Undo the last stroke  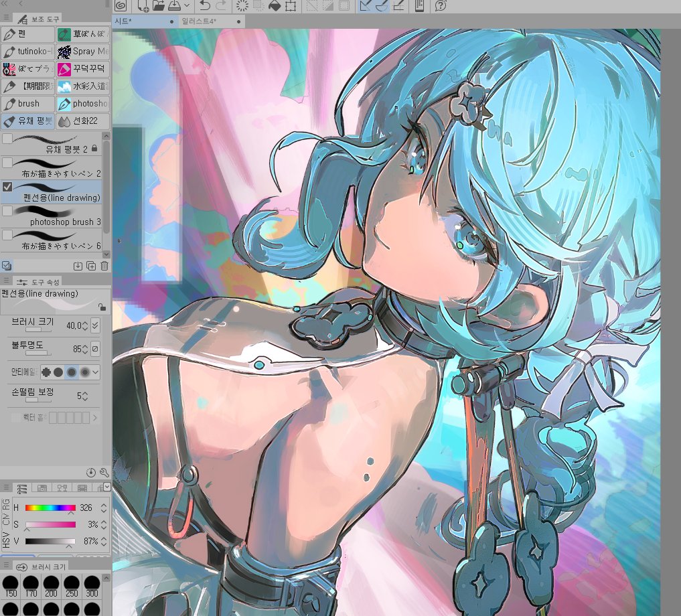(x=204, y=5)
